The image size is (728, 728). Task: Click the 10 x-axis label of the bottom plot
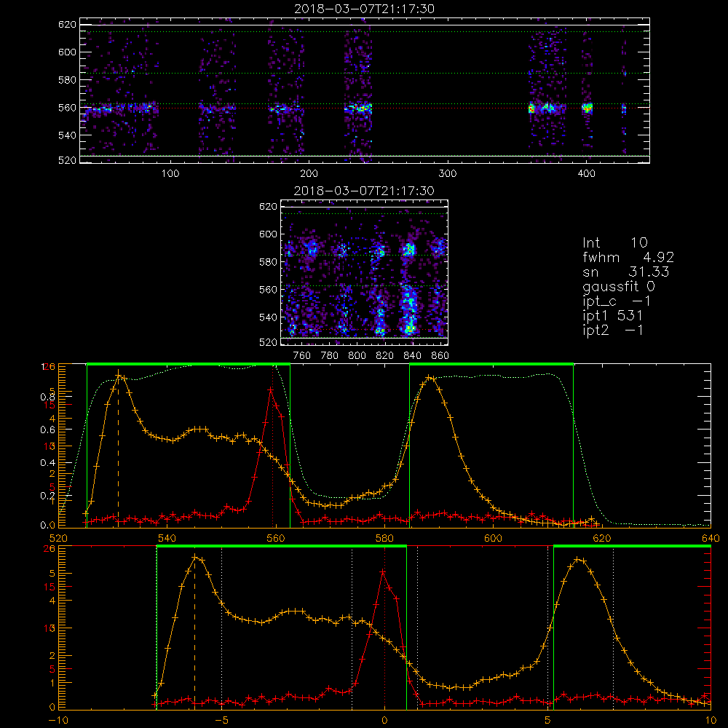(x=711, y=720)
